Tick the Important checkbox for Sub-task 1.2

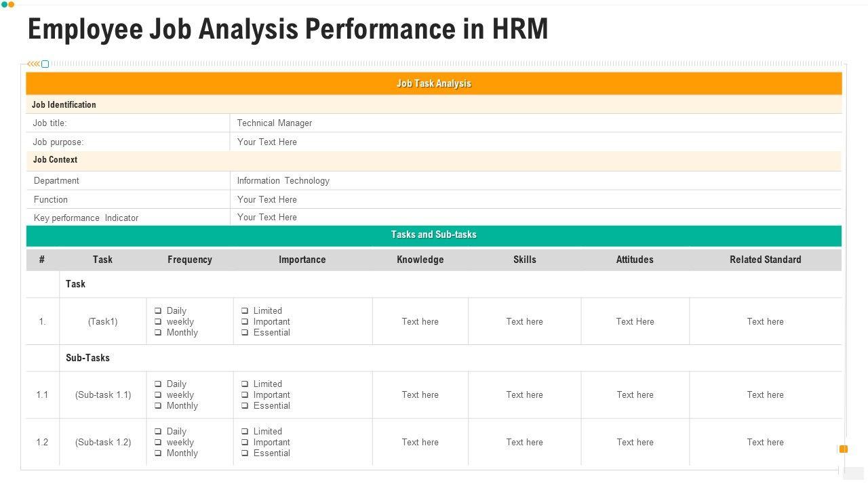tap(245, 443)
